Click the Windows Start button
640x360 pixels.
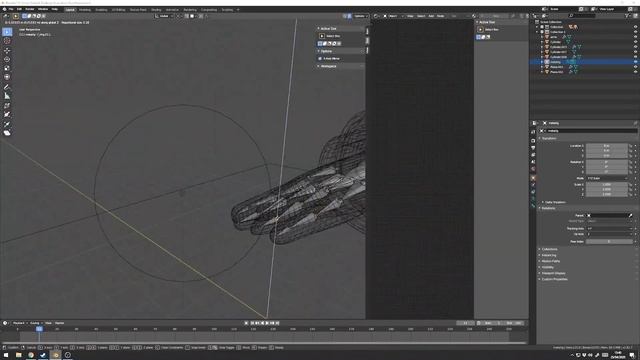[6, 355]
